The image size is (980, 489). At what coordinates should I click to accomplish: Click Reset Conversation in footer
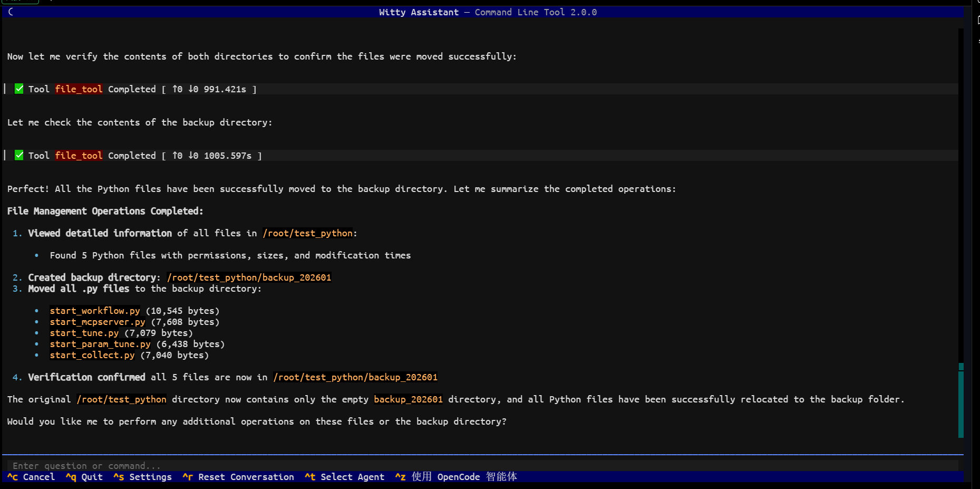(238, 477)
